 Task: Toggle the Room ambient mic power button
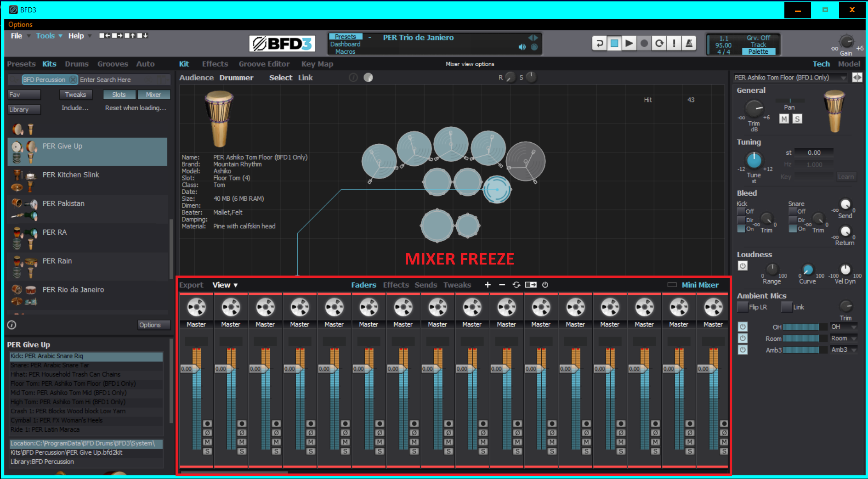743,338
